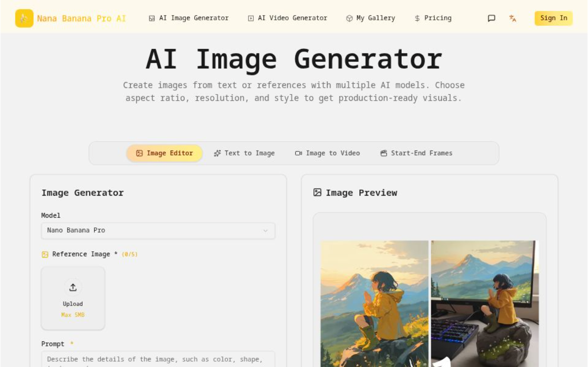The width and height of the screenshot is (588, 367).
Task: Expand the Nano Banana Pro chevron
Action: coord(265,231)
